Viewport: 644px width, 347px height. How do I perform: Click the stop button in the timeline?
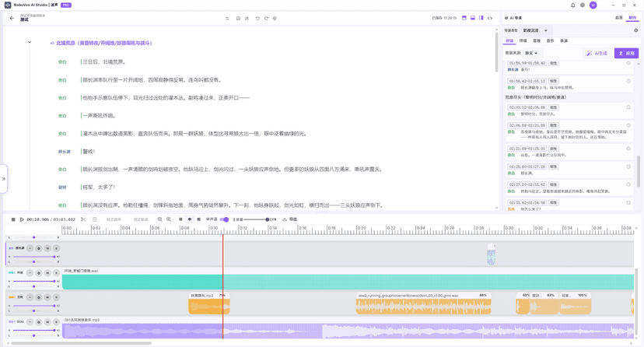click(x=13, y=219)
